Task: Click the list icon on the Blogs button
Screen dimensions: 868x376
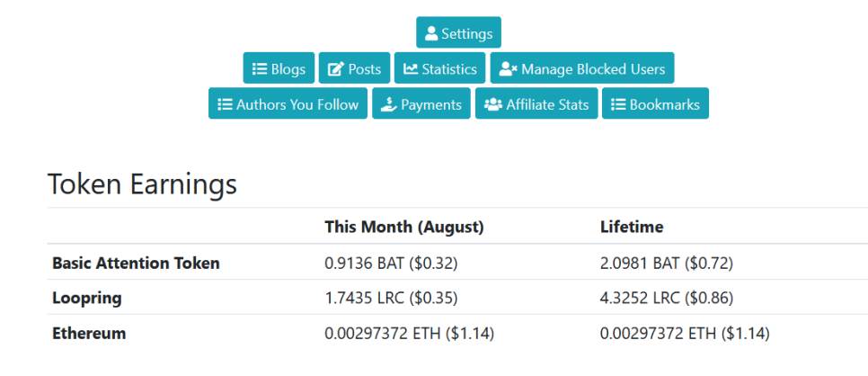Action: point(259,68)
